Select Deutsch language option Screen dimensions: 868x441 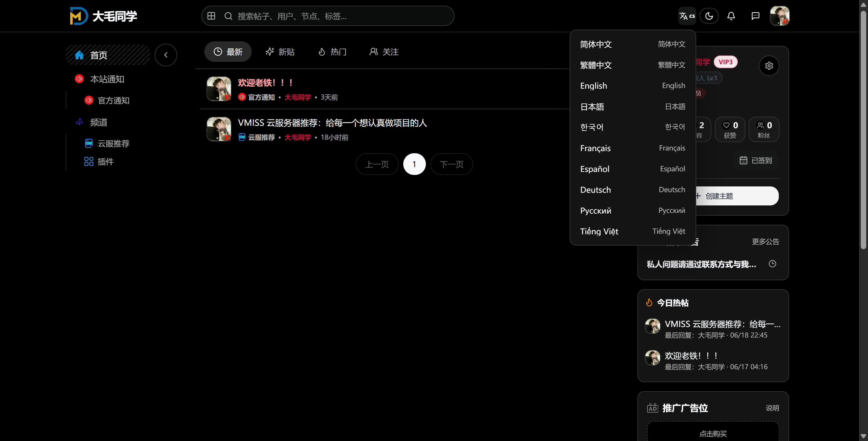pyautogui.click(x=633, y=190)
